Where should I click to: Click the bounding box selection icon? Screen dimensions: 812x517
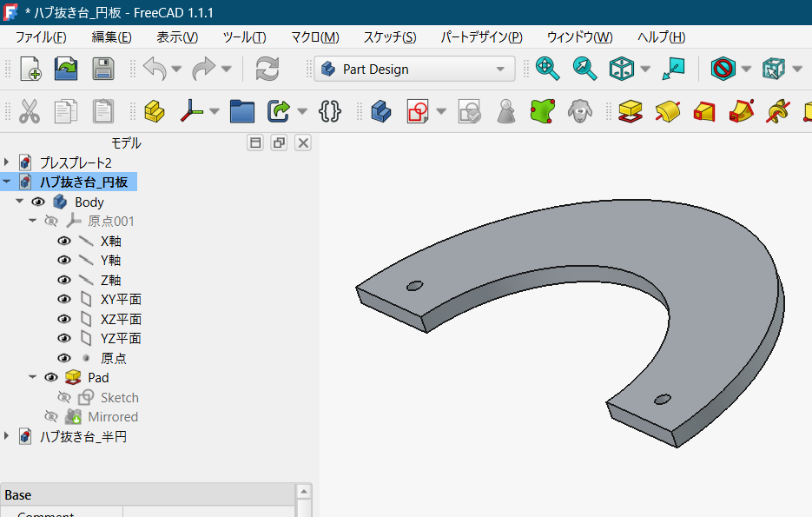click(x=774, y=69)
